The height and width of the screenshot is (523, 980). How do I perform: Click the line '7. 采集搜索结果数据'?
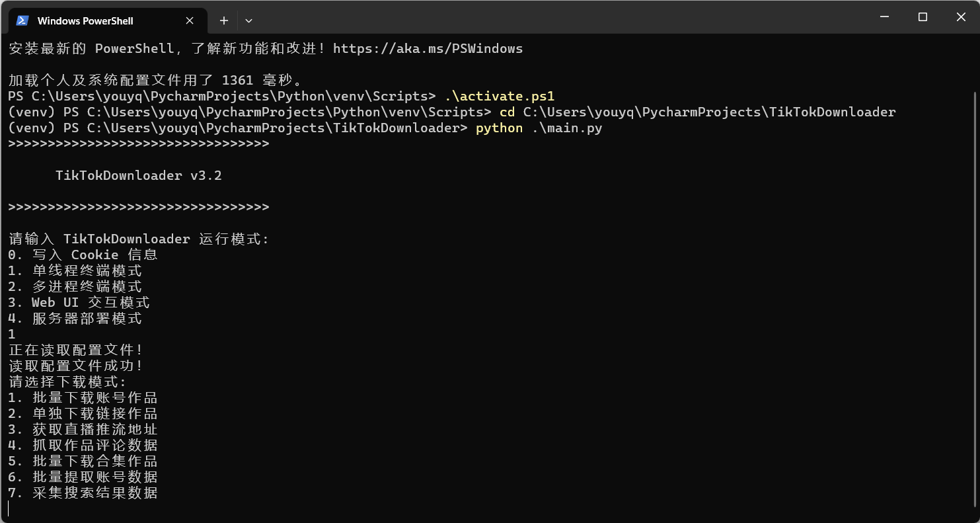tap(83, 493)
